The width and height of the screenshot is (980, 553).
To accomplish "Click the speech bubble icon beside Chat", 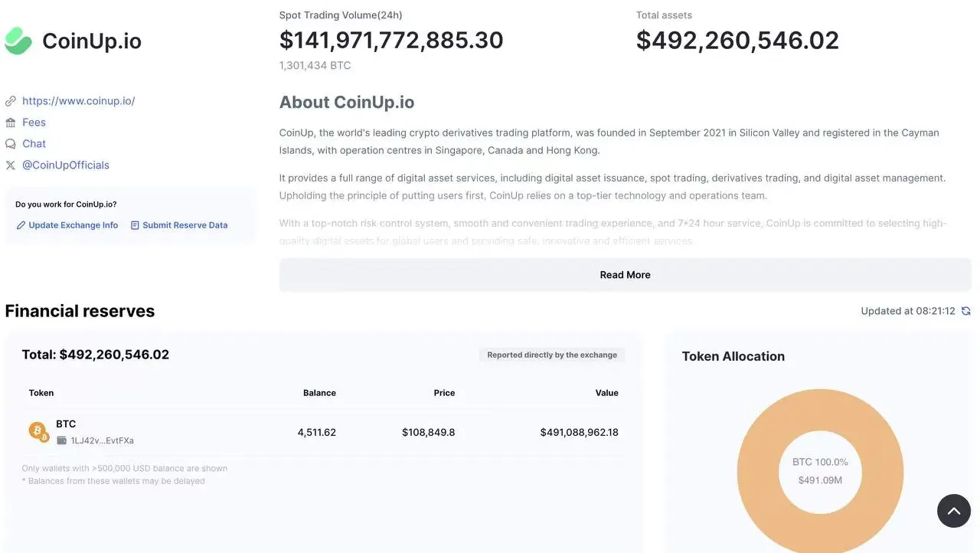I will coord(11,144).
